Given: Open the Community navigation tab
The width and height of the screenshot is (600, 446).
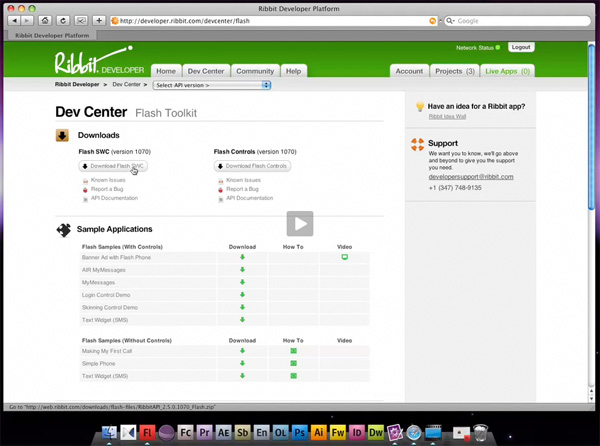Looking at the screenshot, I should tap(255, 71).
